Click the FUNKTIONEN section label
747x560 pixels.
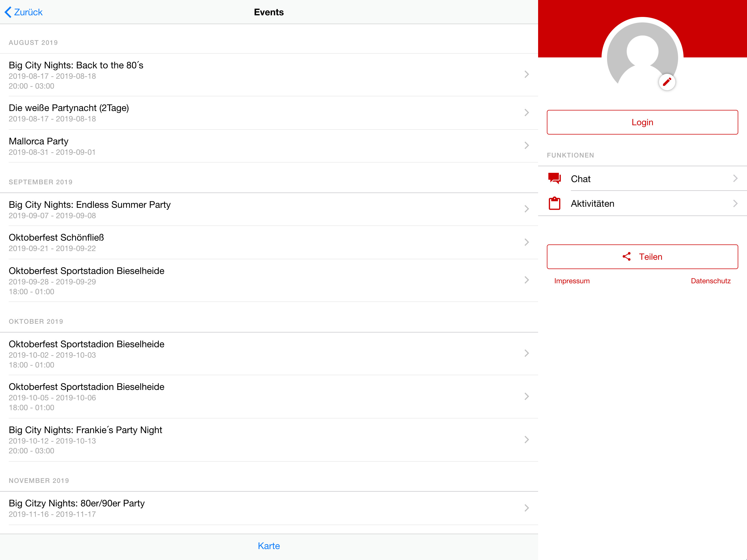[570, 155]
